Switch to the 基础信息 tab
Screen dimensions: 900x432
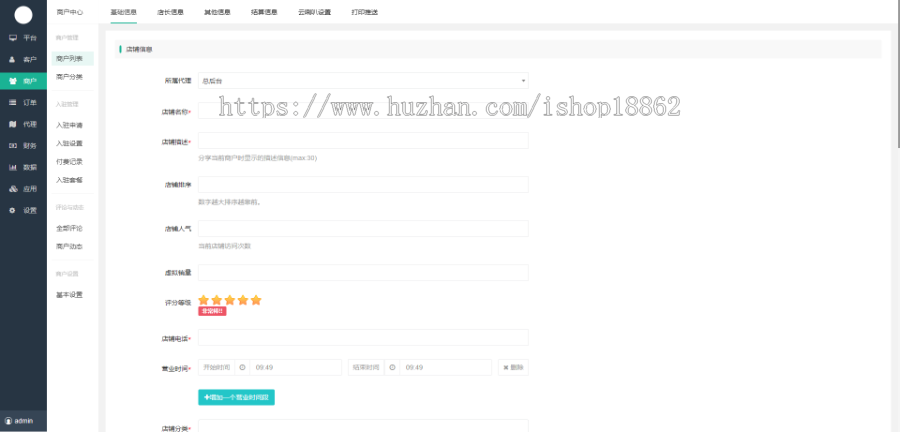point(124,12)
